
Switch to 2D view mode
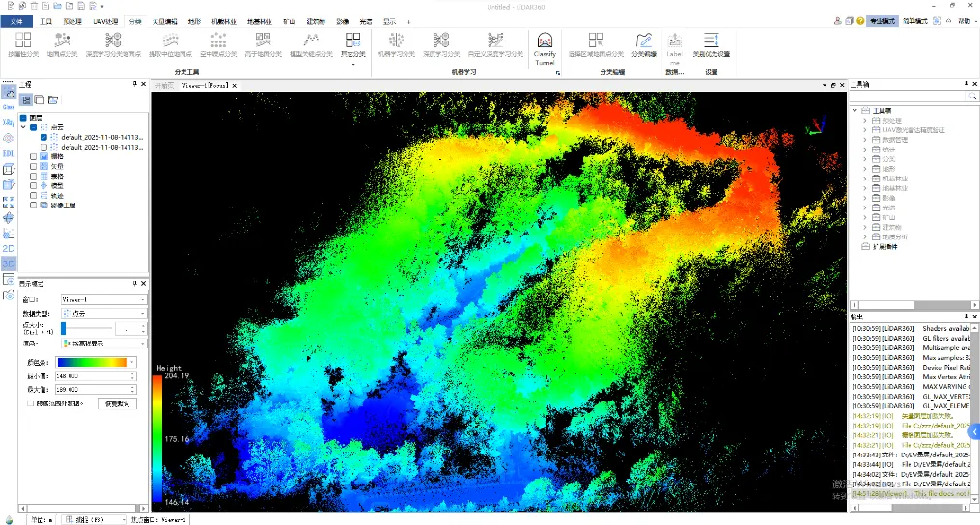click(x=8, y=248)
